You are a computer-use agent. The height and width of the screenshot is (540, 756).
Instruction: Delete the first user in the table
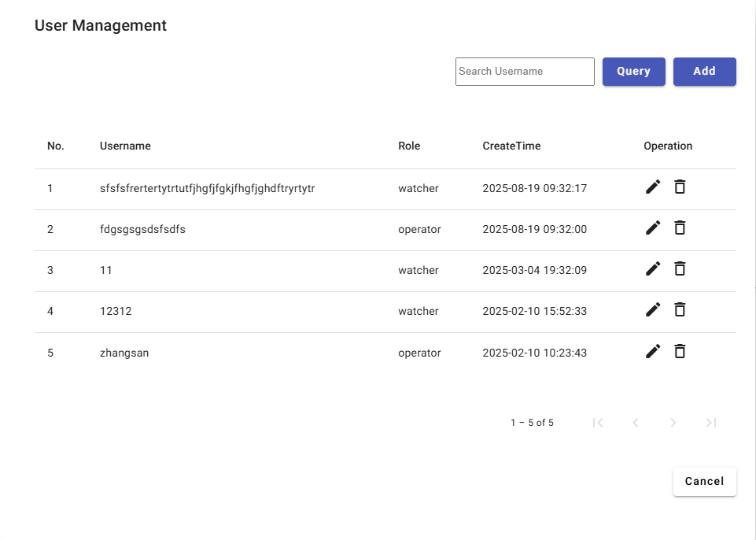tap(680, 187)
